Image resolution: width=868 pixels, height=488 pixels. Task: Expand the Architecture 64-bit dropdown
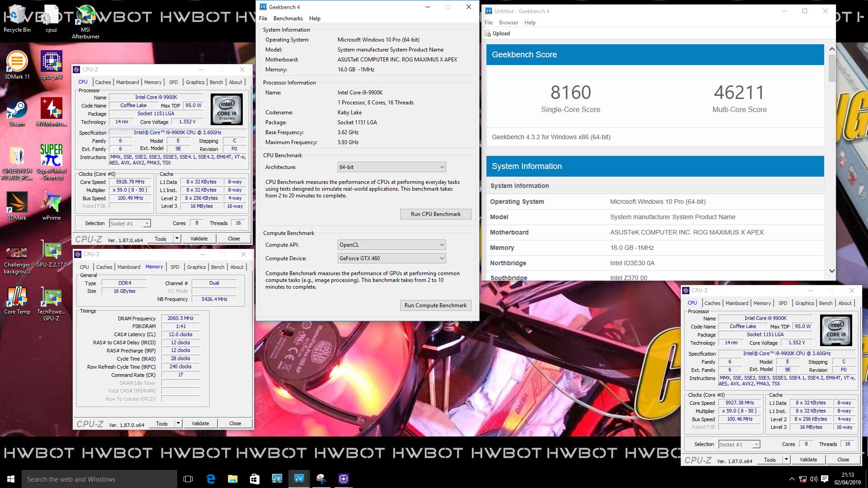point(392,167)
